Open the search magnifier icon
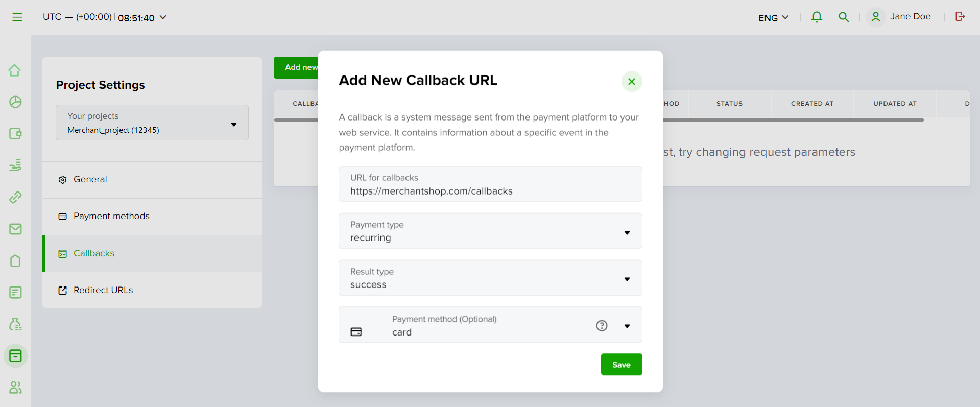 [x=844, y=17]
